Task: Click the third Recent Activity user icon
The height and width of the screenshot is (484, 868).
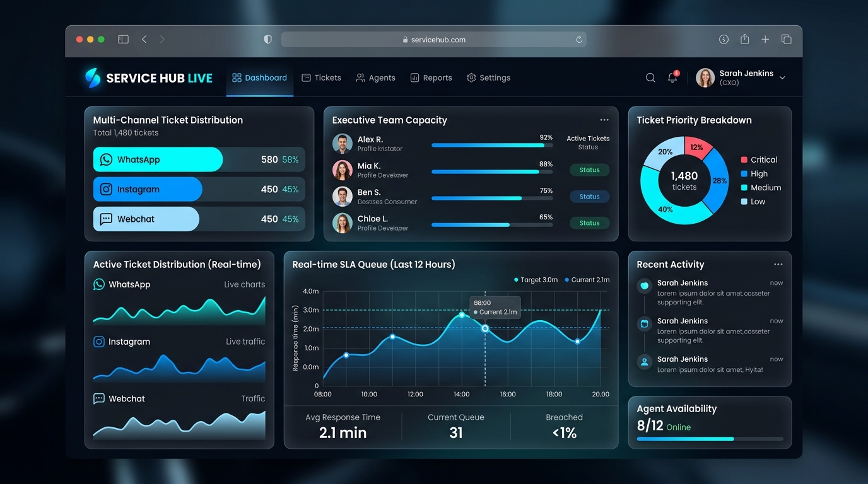Action: pyautogui.click(x=644, y=362)
